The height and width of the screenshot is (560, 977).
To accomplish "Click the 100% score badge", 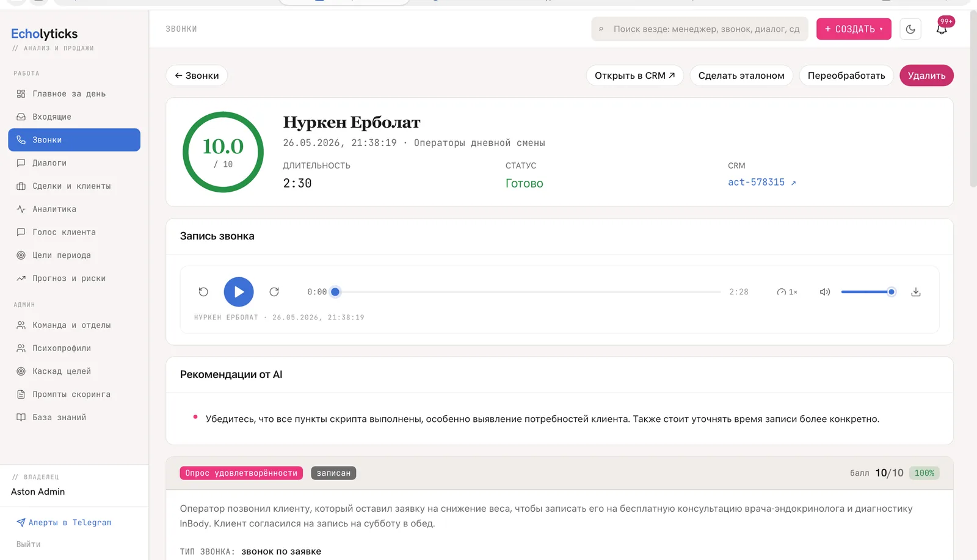I will (924, 473).
